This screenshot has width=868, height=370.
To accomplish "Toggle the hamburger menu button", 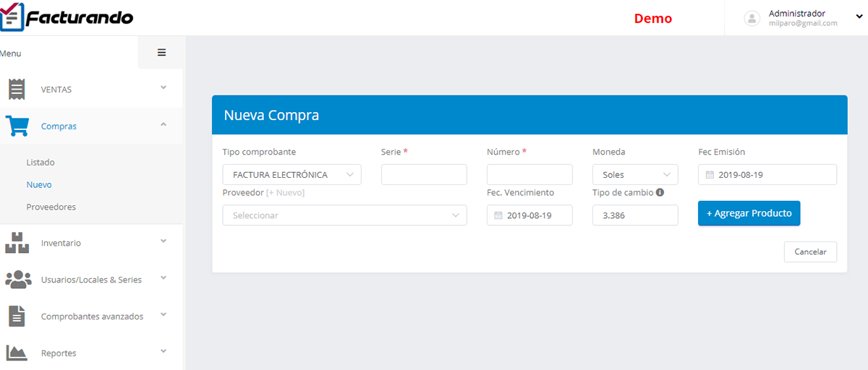I will coord(161,52).
